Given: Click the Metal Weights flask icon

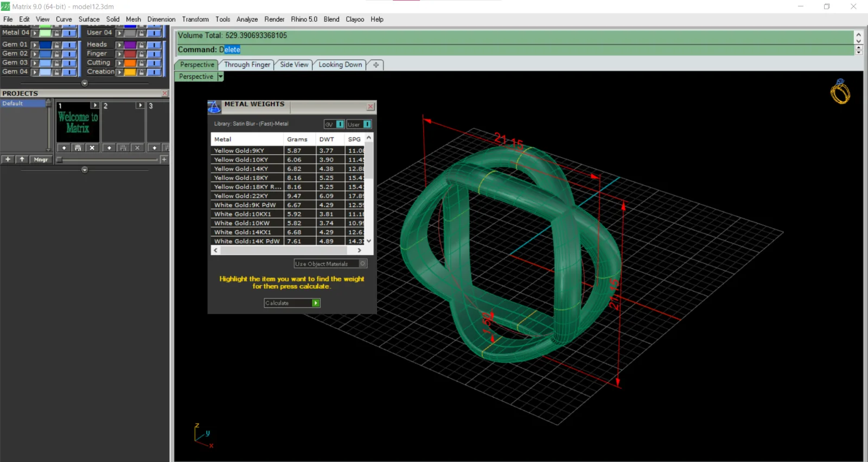Looking at the screenshot, I should coord(214,107).
